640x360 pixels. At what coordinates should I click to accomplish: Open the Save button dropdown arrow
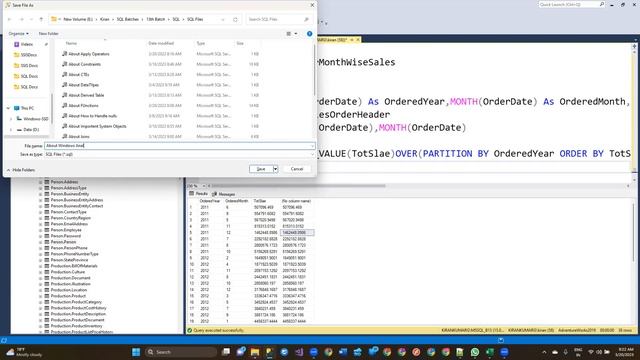[276, 169]
